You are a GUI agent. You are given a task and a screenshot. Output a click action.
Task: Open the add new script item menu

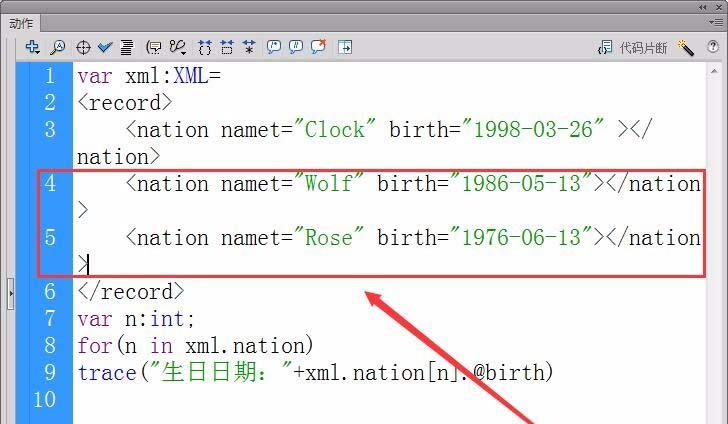tap(32, 47)
